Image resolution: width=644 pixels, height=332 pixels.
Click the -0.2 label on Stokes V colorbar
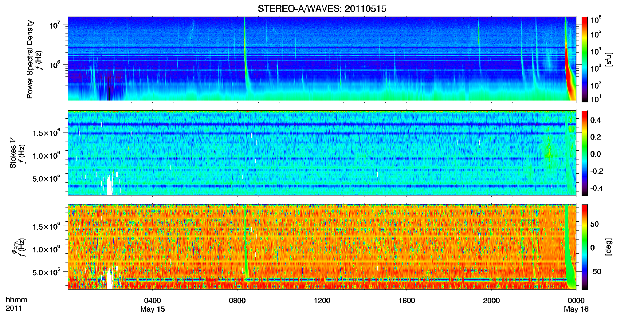pos(597,171)
